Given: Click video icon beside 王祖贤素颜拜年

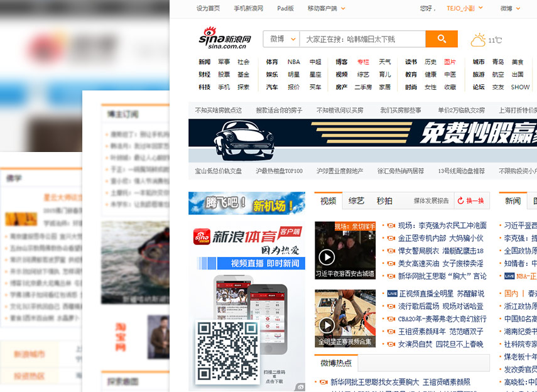Looking at the screenshot, I should (391, 332).
